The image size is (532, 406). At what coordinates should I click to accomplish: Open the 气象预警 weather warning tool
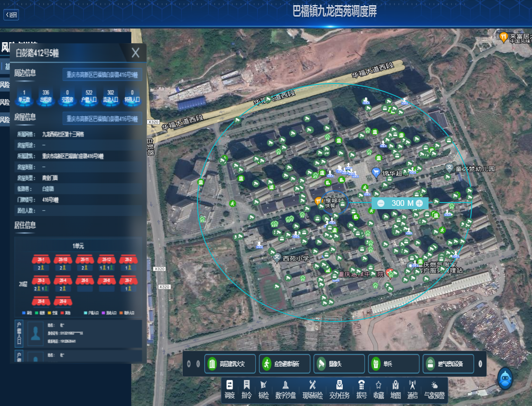435,388
